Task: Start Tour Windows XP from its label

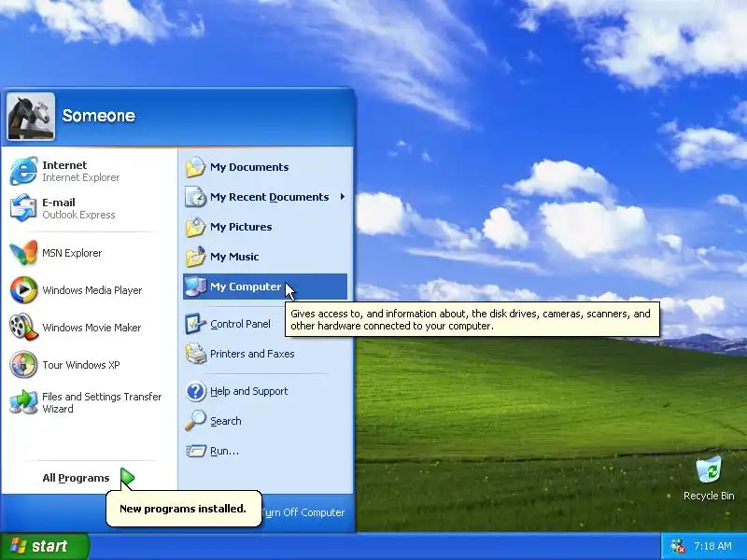Action: (x=81, y=365)
